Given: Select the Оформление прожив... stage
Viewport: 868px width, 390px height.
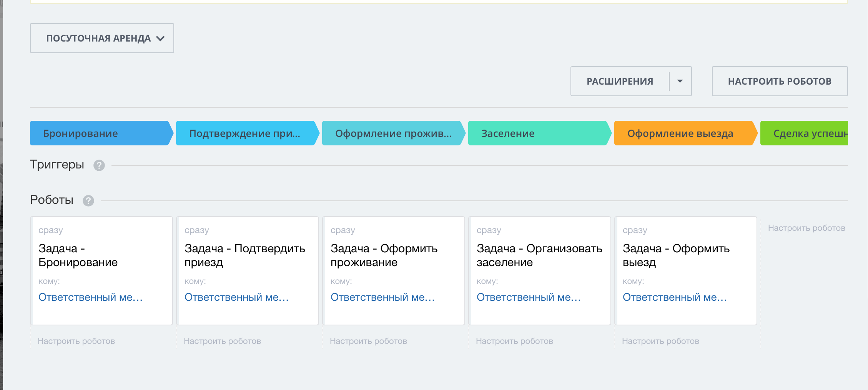Looking at the screenshot, I should 392,133.
